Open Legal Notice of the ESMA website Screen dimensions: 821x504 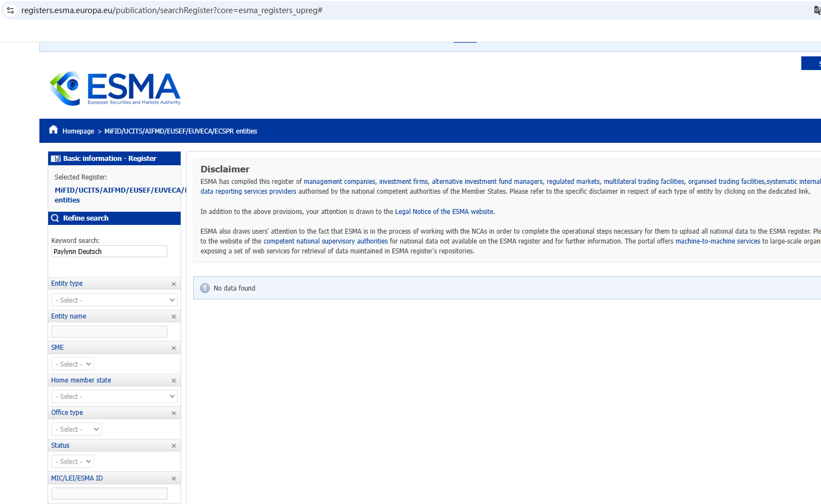coord(444,212)
